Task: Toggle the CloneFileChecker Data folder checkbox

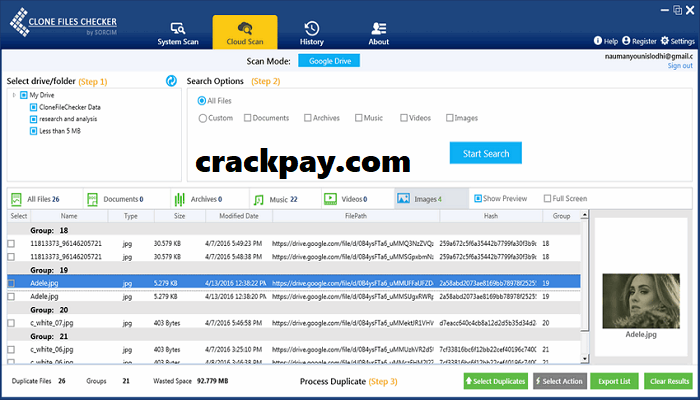Action: point(33,107)
